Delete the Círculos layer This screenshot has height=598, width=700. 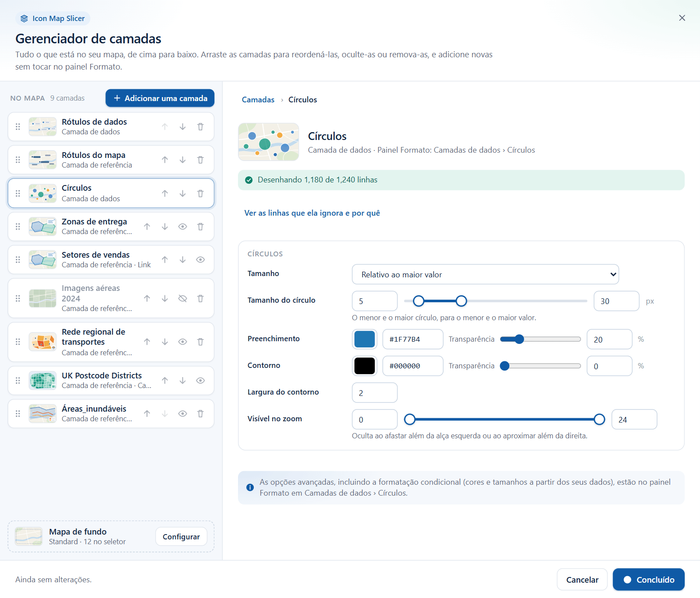point(200,193)
